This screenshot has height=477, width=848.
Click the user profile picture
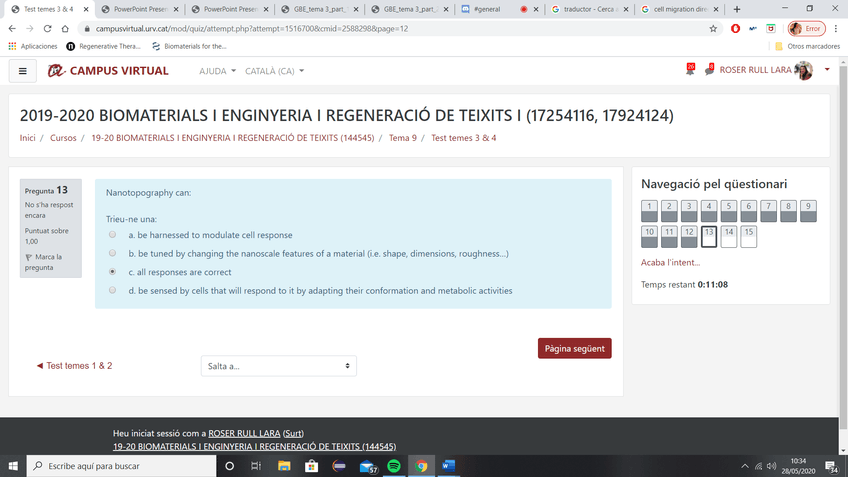[x=803, y=70]
